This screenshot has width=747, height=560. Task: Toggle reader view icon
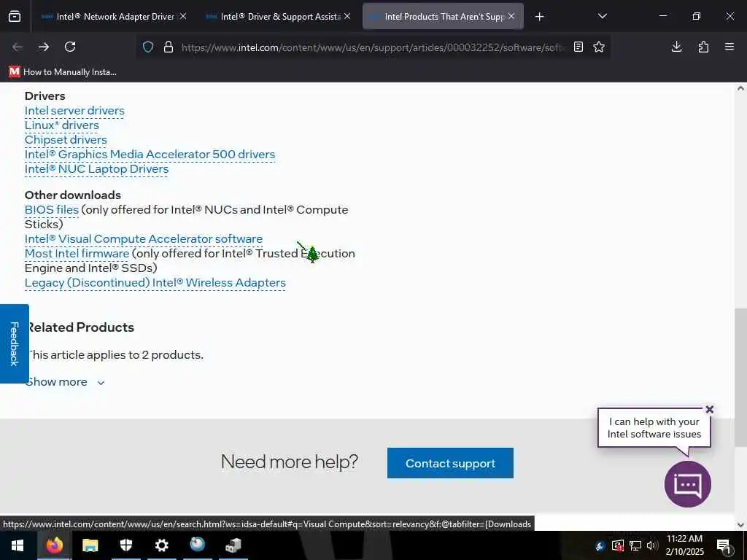pos(578,47)
